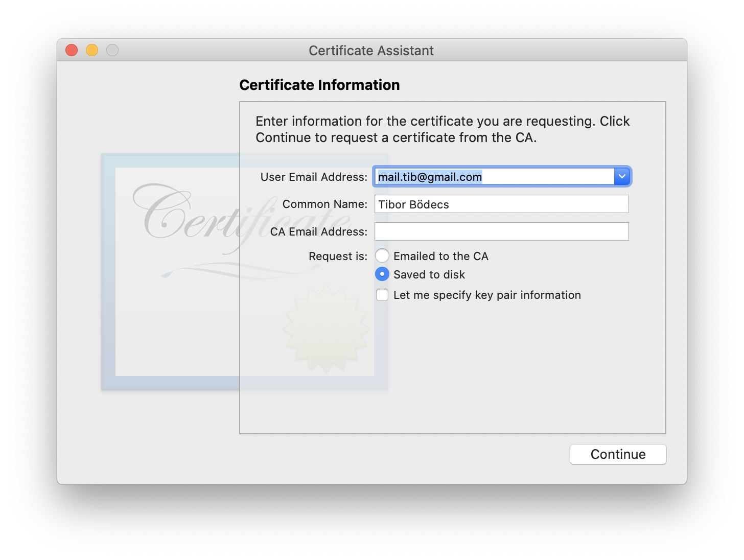Click the Common Name field
Viewport: 744px width, 560px height.
pyautogui.click(x=502, y=204)
